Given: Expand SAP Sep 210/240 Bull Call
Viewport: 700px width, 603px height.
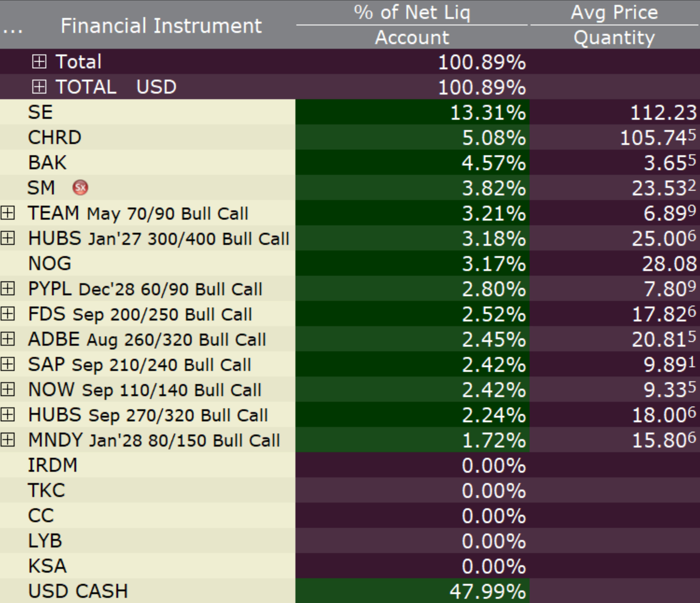Looking at the screenshot, I should pos(7,365).
